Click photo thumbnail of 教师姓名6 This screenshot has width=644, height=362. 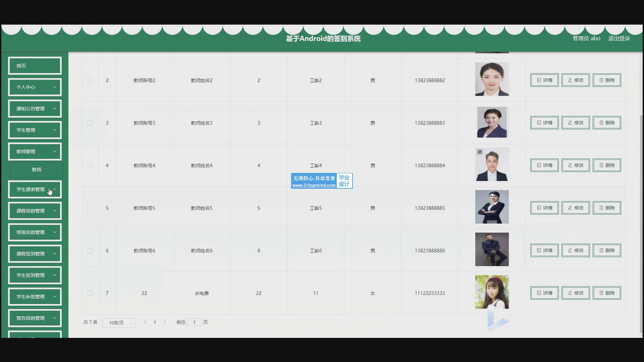coord(492,249)
